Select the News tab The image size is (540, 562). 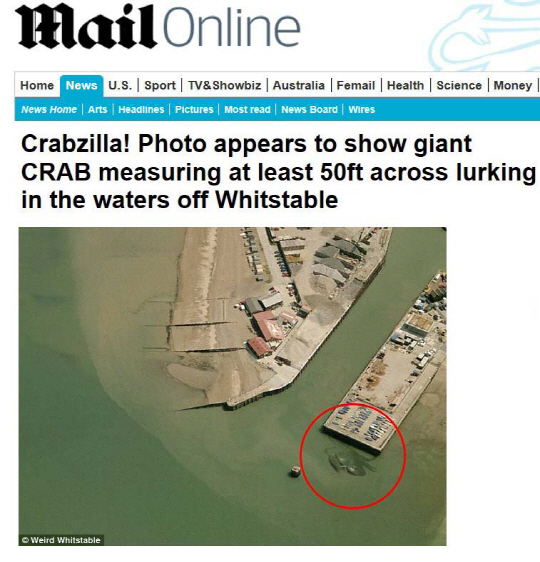[x=81, y=86]
